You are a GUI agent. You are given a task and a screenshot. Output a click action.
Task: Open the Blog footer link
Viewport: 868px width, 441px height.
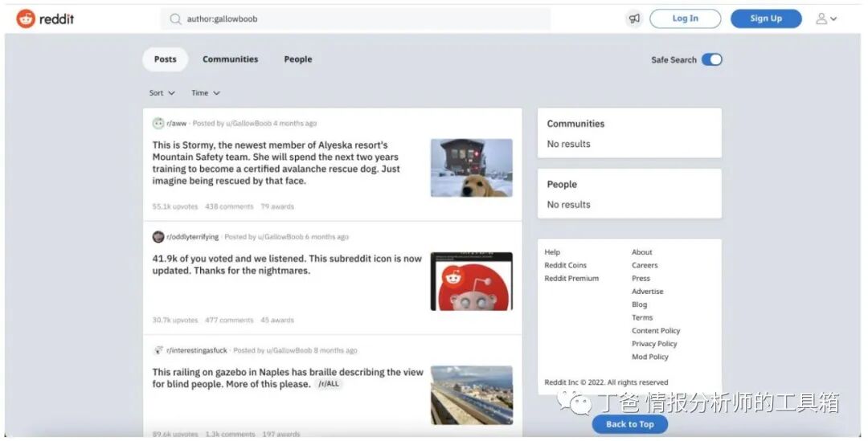pyautogui.click(x=639, y=305)
